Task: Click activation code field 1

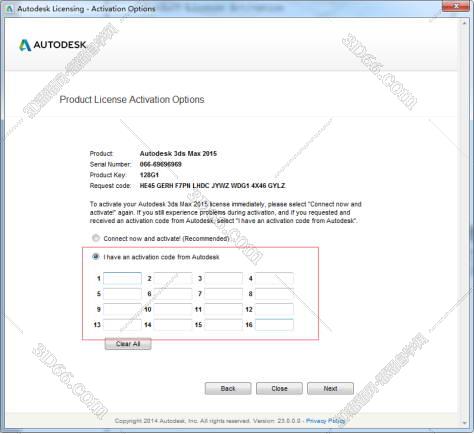Action: point(122,278)
